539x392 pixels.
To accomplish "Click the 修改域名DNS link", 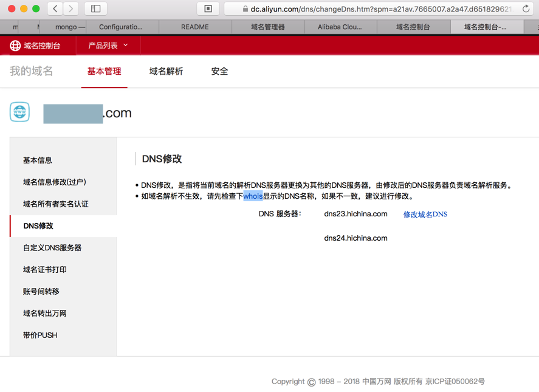I will click(x=425, y=214).
